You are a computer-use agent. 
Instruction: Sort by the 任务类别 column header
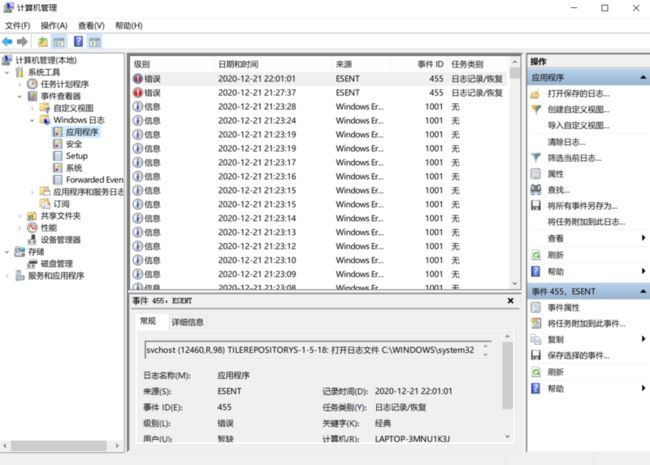[478, 64]
